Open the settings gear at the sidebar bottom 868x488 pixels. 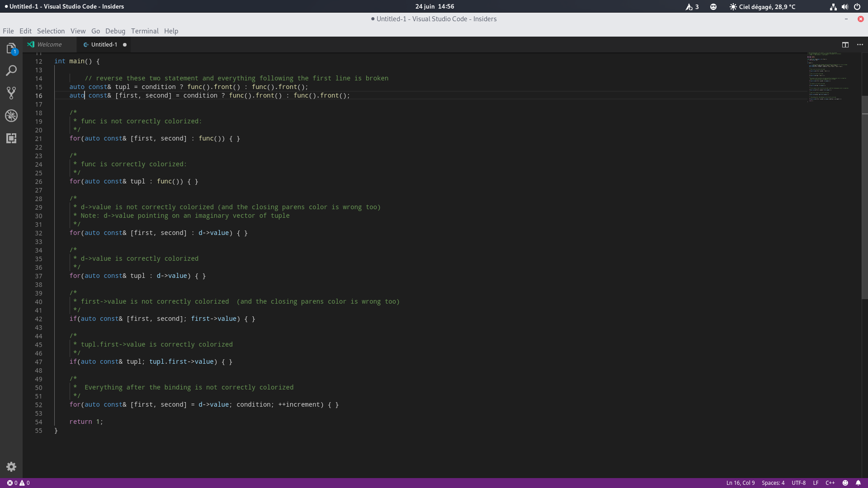tap(11, 466)
